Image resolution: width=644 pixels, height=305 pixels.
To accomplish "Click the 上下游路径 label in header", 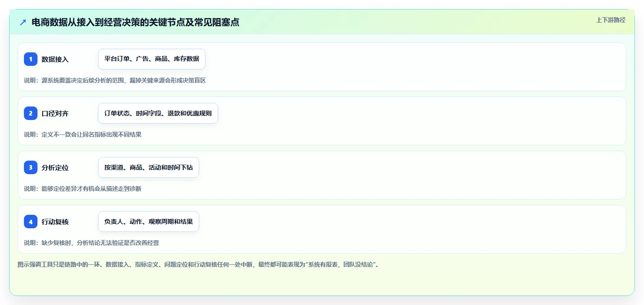I will (x=611, y=20).
